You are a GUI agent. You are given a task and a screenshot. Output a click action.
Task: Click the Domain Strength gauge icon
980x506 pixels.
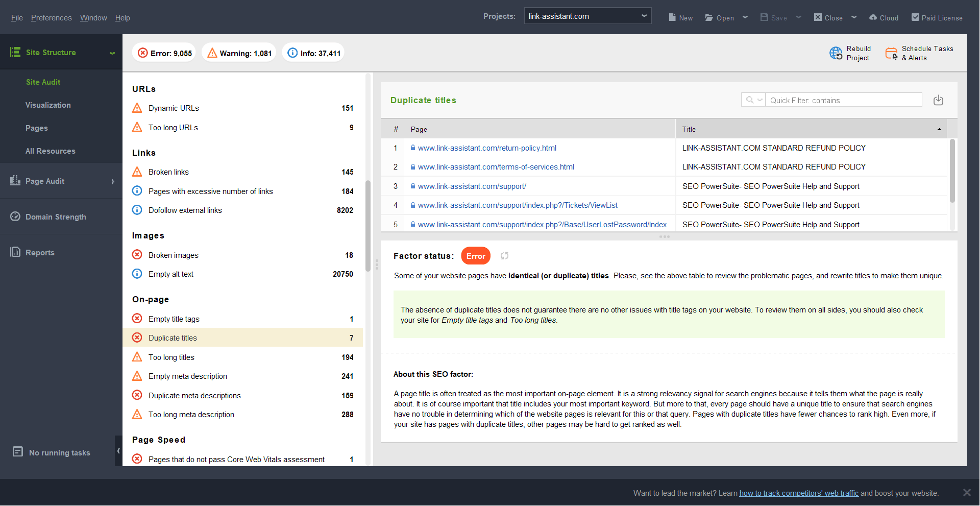coord(15,216)
